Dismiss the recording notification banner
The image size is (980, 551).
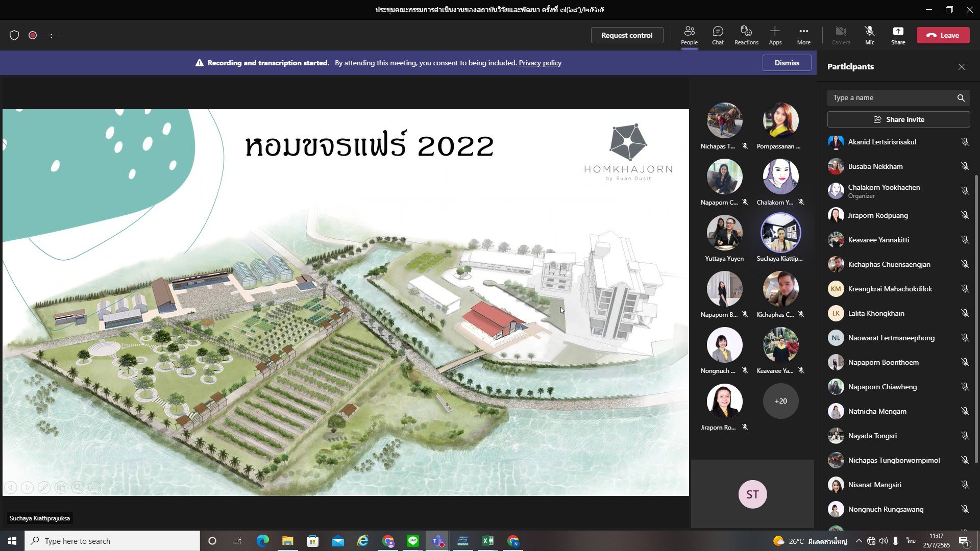pos(787,63)
